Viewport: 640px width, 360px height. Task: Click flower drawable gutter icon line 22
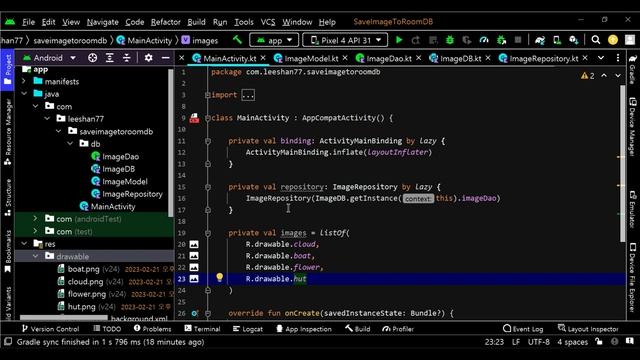tap(194, 267)
